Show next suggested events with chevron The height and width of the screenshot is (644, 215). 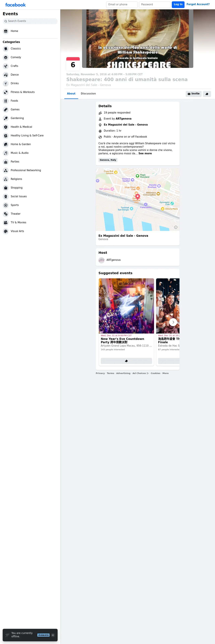(x=173, y=322)
